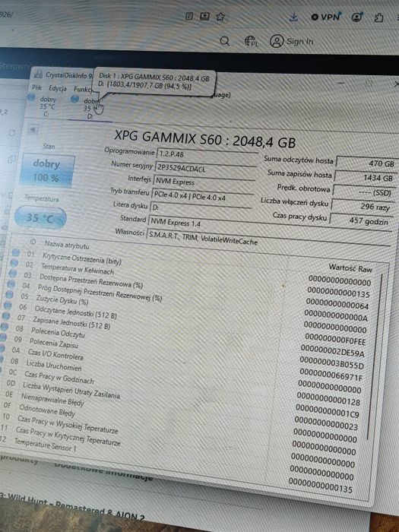Click the Wartość Raw column header
Image resolution: width=399 pixels, height=532 pixels.
(x=350, y=268)
